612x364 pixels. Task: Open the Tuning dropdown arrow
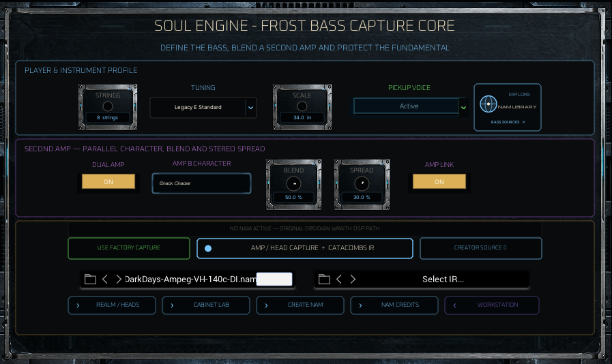click(x=251, y=108)
